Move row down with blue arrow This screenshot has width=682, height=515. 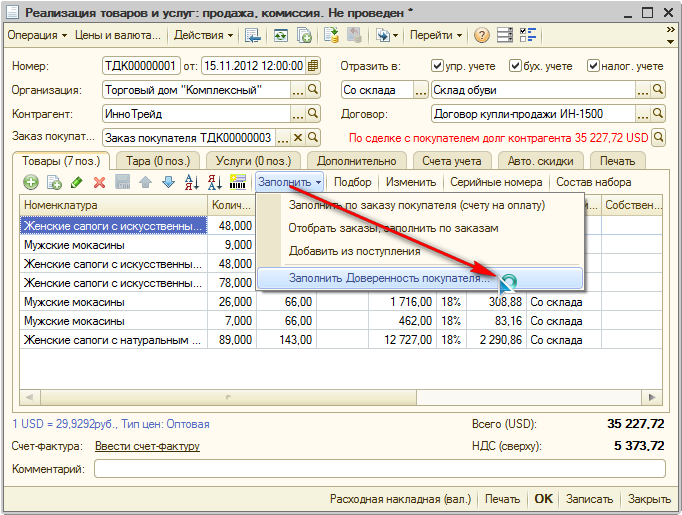point(167,182)
